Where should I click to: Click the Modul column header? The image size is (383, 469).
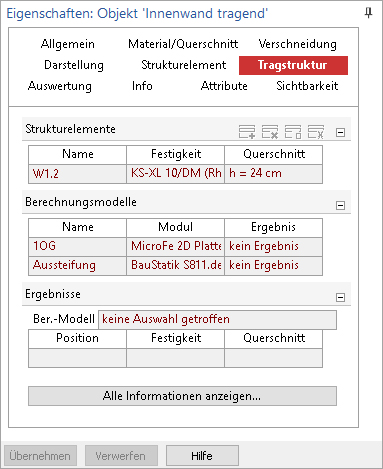(x=176, y=227)
